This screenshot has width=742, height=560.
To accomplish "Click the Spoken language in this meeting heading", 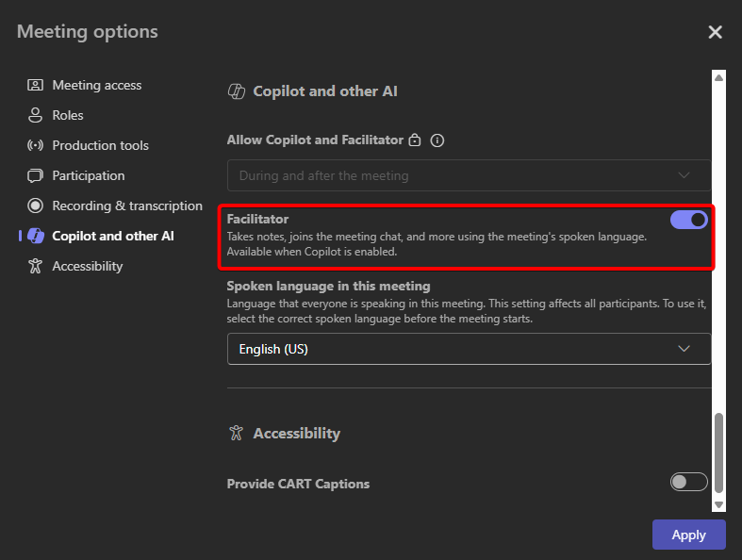I will [328, 286].
